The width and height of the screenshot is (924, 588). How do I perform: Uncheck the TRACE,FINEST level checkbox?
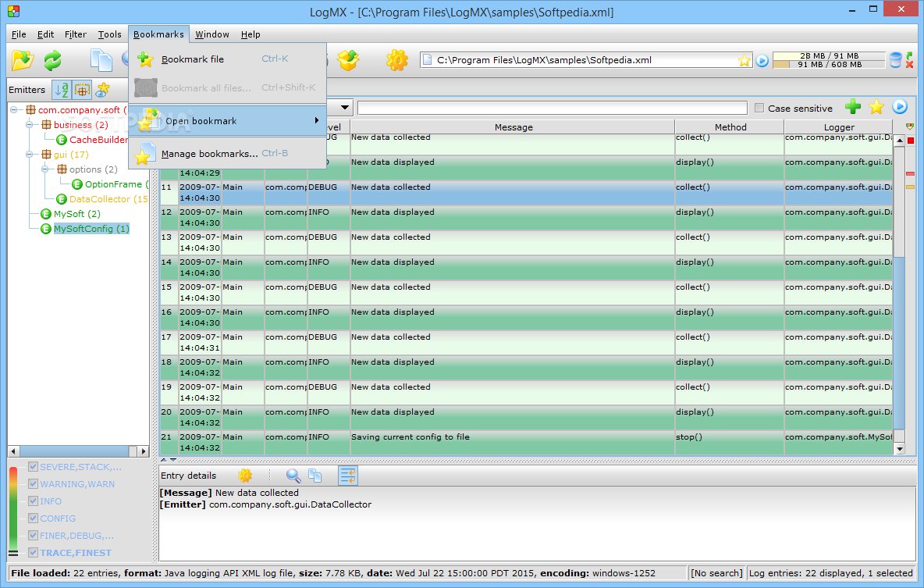(33, 552)
